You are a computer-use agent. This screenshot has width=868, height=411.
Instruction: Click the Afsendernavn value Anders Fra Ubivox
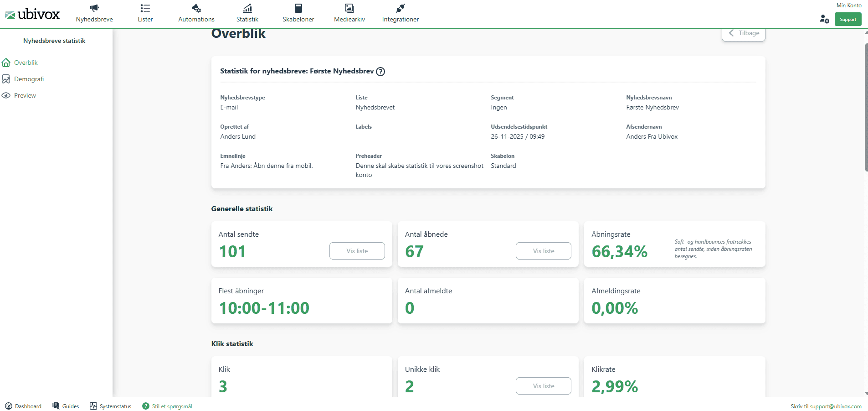[x=652, y=136]
